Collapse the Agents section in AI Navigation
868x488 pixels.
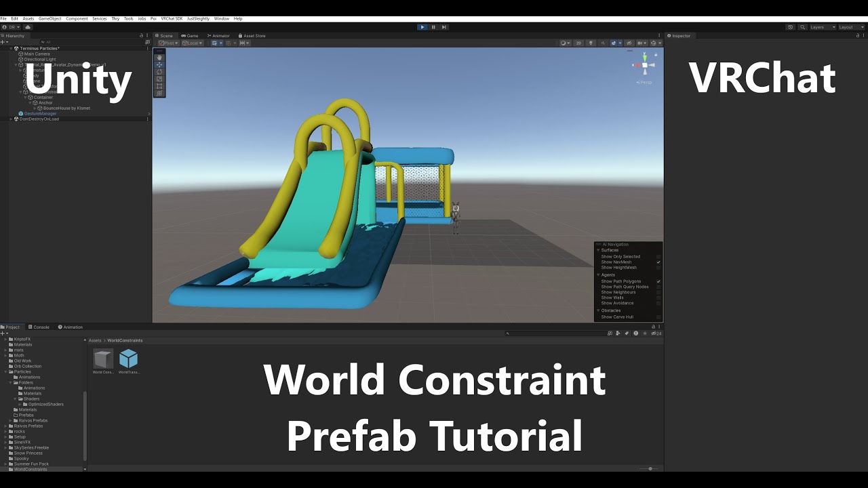pos(598,275)
